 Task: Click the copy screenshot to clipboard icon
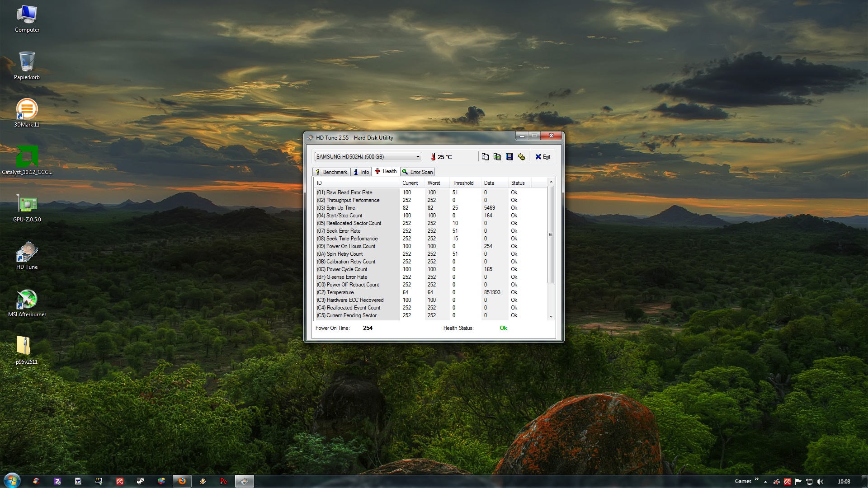coord(497,157)
